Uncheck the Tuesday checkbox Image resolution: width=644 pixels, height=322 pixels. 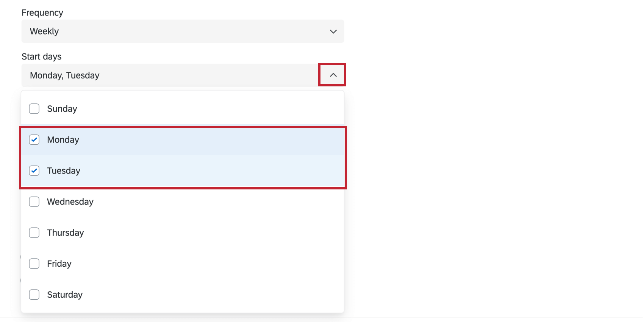[34, 171]
